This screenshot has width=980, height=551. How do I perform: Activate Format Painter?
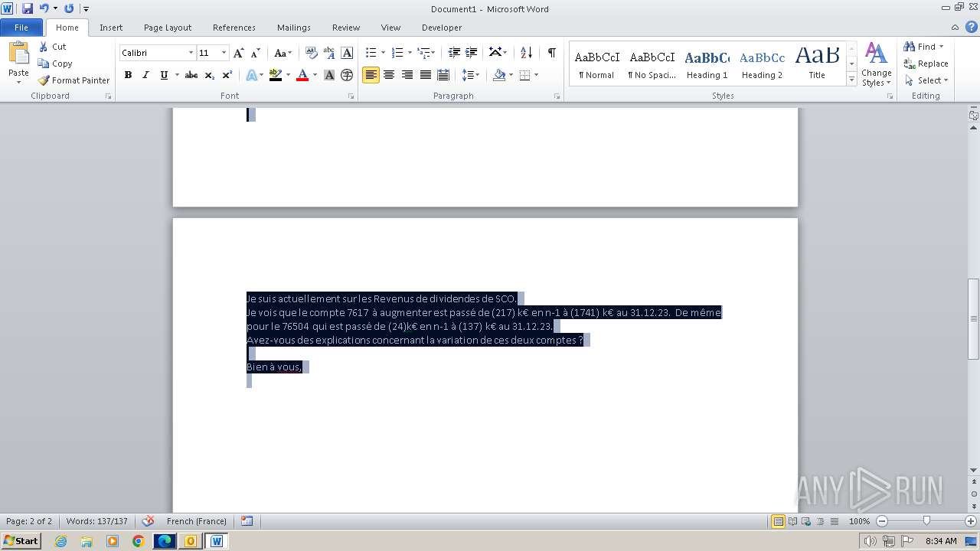pos(74,80)
